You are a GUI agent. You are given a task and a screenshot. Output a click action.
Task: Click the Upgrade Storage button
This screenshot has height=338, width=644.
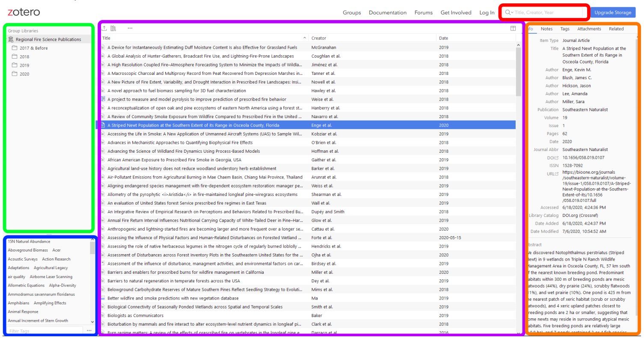[613, 12]
